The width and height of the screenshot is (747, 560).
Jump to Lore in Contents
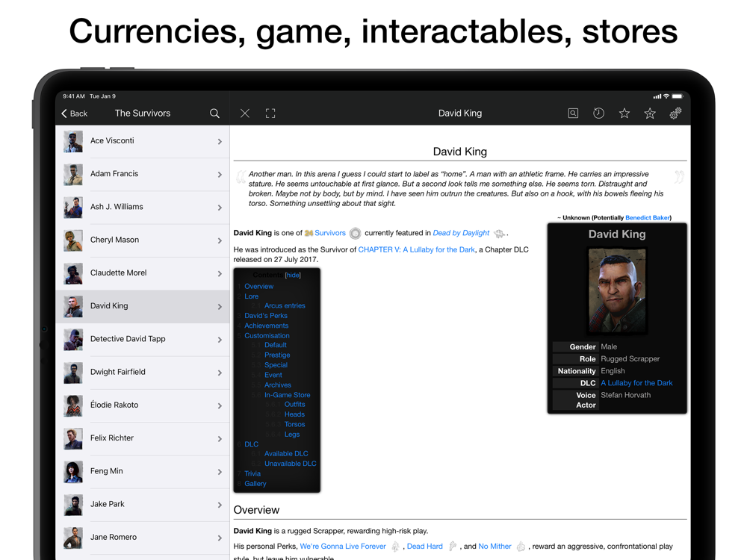(252, 296)
